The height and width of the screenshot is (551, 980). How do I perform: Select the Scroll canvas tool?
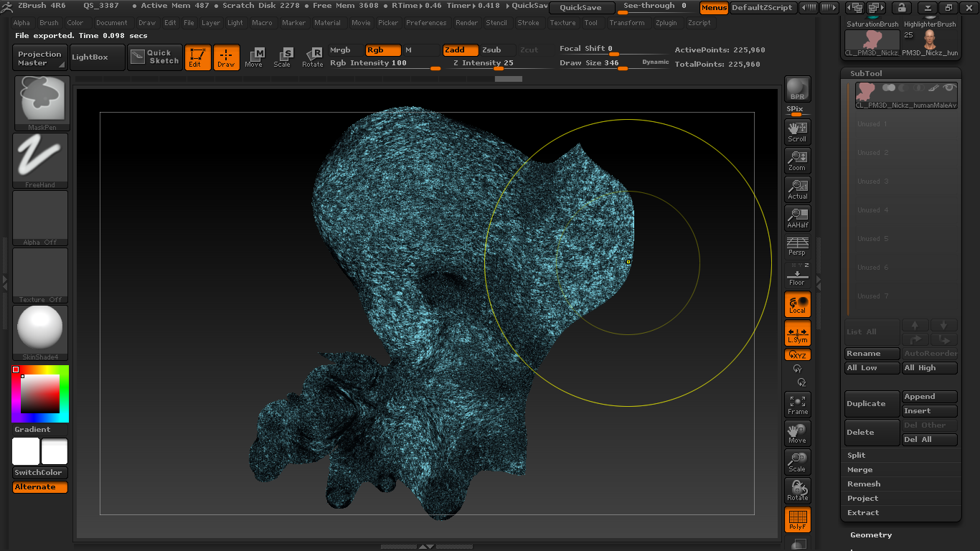pos(797,132)
